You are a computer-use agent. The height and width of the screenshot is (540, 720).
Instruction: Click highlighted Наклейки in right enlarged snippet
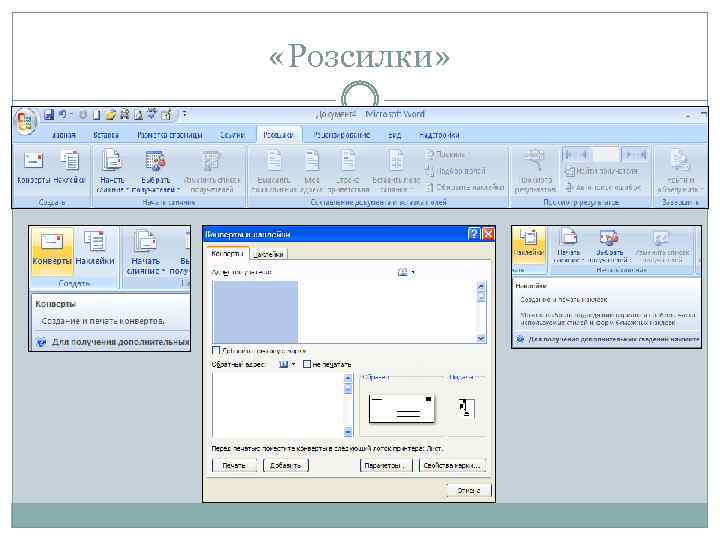[x=529, y=245]
